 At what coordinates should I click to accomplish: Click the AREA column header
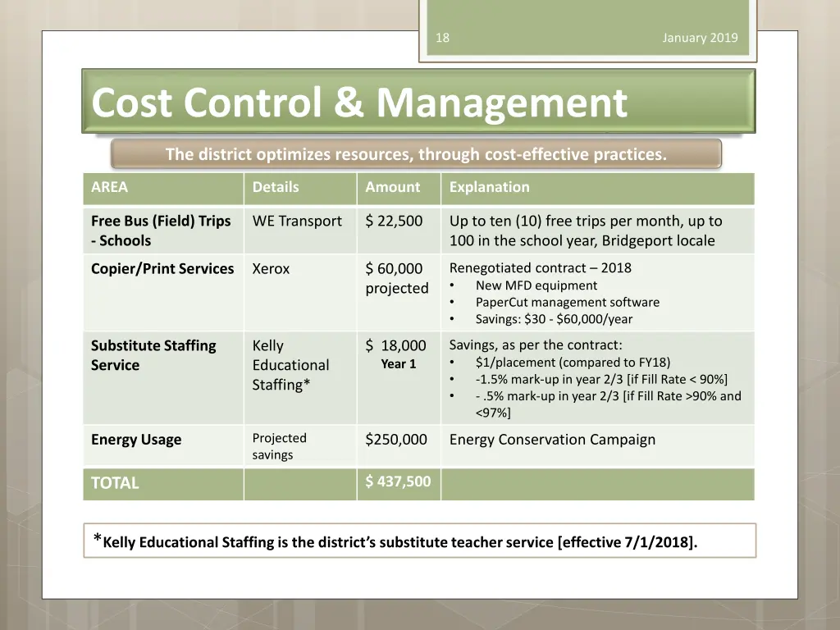(x=110, y=187)
